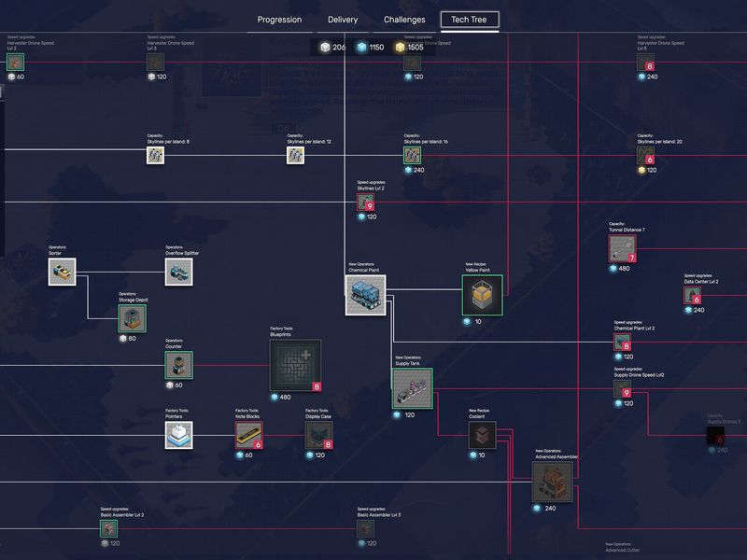Select Basic Assembler Lvl 2 upgrade
The width and height of the screenshot is (747, 560).
(108, 528)
